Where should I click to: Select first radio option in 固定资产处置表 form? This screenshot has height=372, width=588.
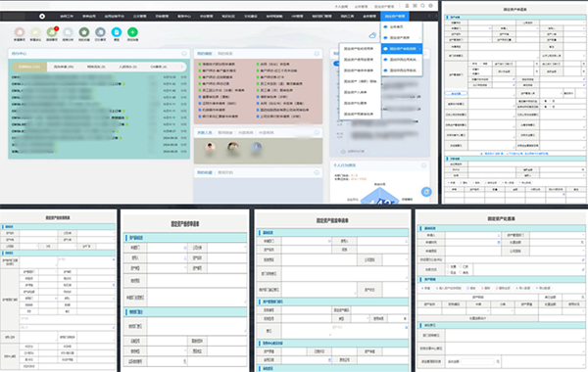(x=449, y=266)
